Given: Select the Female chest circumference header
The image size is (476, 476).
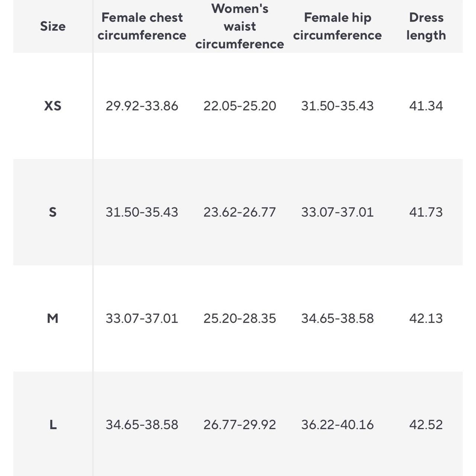Looking at the screenshot, I should point(142,26).
